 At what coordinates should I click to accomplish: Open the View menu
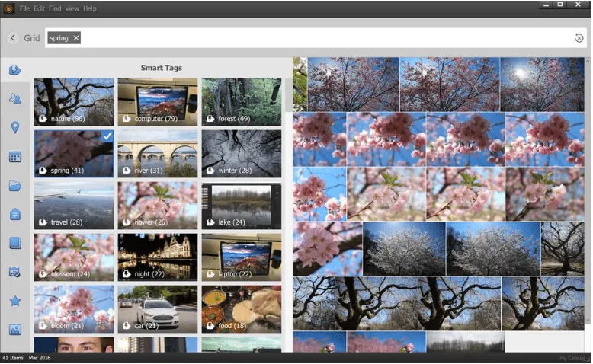click(72, 8)
